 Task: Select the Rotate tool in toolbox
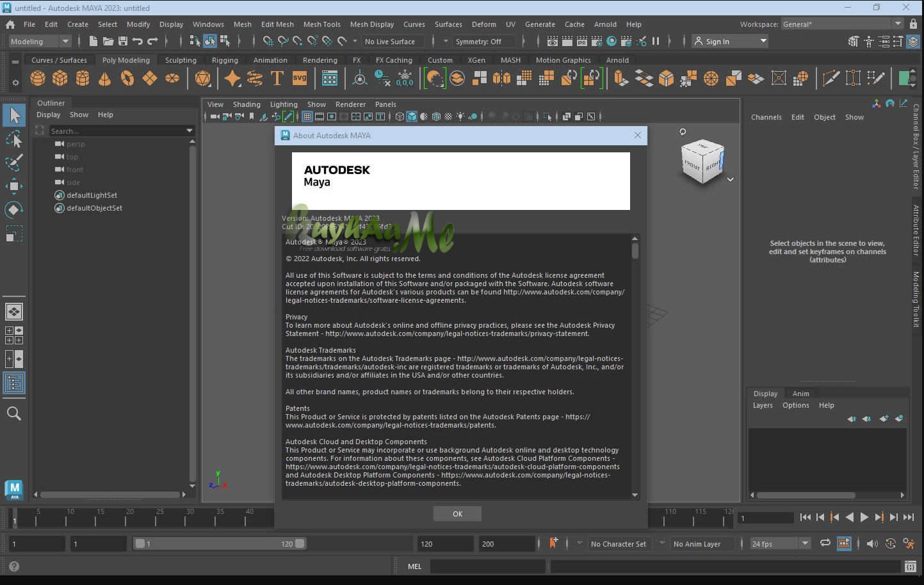(x=14, y=210)
